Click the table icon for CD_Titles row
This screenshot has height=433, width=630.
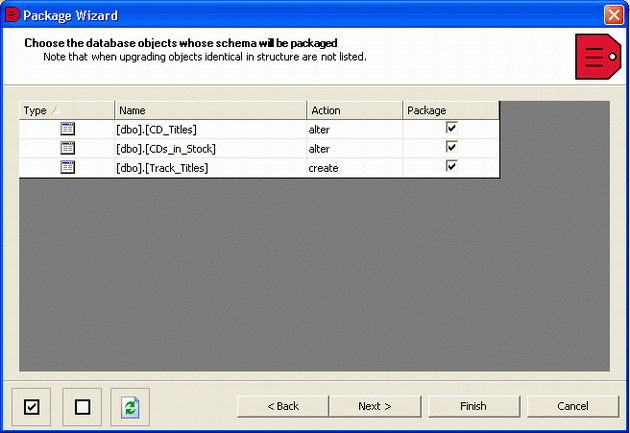click(x=68, y=129)
